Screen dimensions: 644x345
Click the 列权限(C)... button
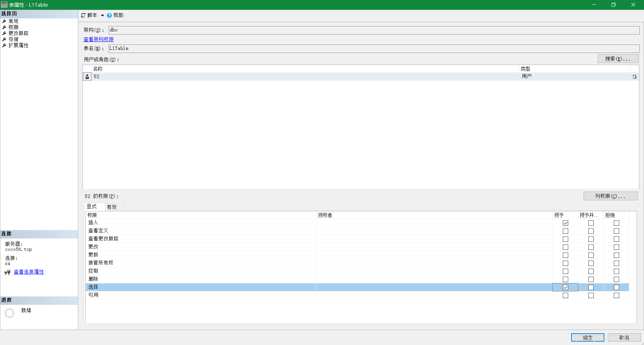(610, 196)
